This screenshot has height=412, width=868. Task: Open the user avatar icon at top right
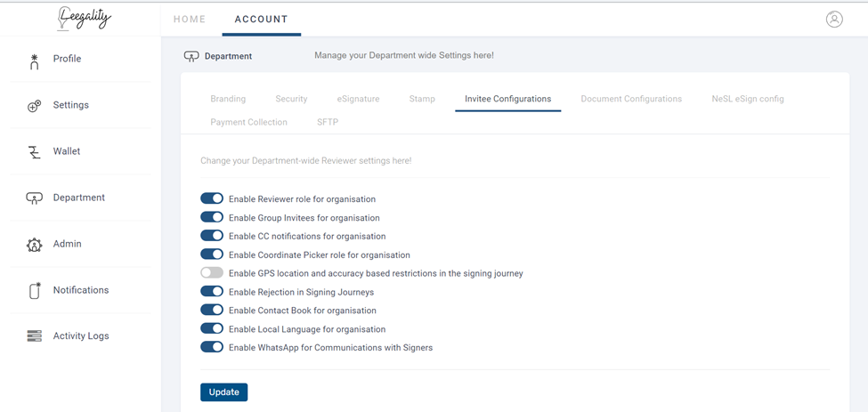tap(834, 19)
